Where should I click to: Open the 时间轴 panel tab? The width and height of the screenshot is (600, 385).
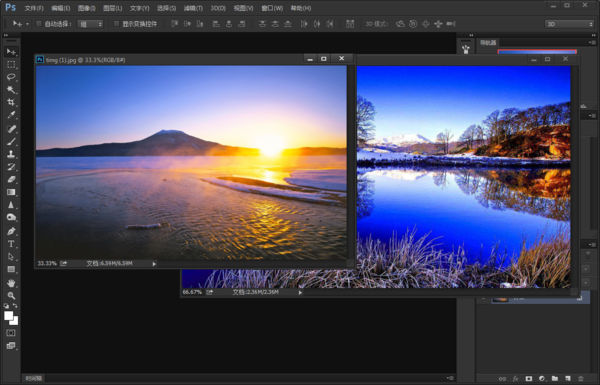pos(34,378)
